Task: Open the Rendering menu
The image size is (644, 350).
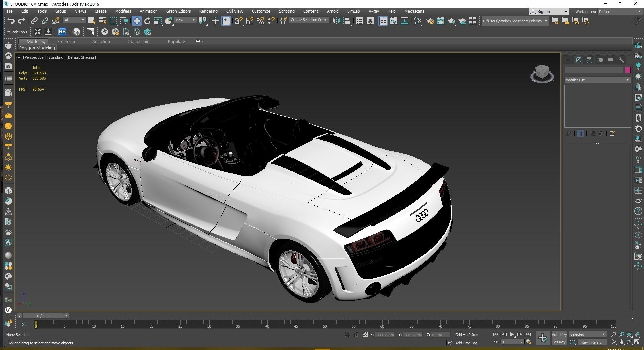Action: [x=208, y=11]
